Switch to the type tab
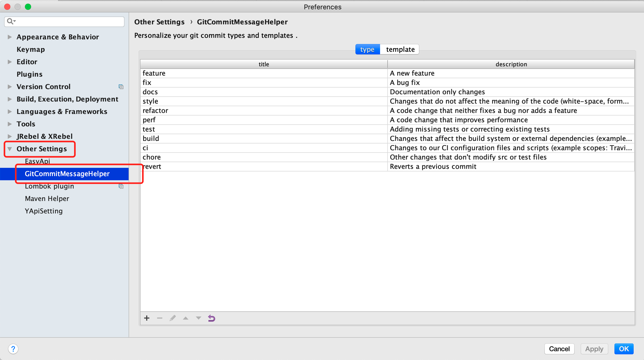This screenshot has height=360, width=644. [x=367, y=49]
